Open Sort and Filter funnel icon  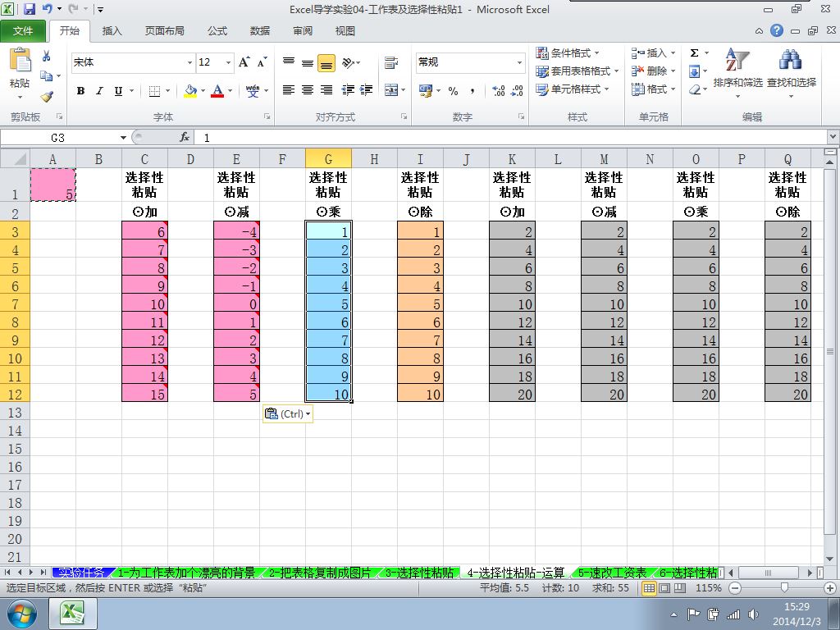pyautogui.click(x=737, y=60)
